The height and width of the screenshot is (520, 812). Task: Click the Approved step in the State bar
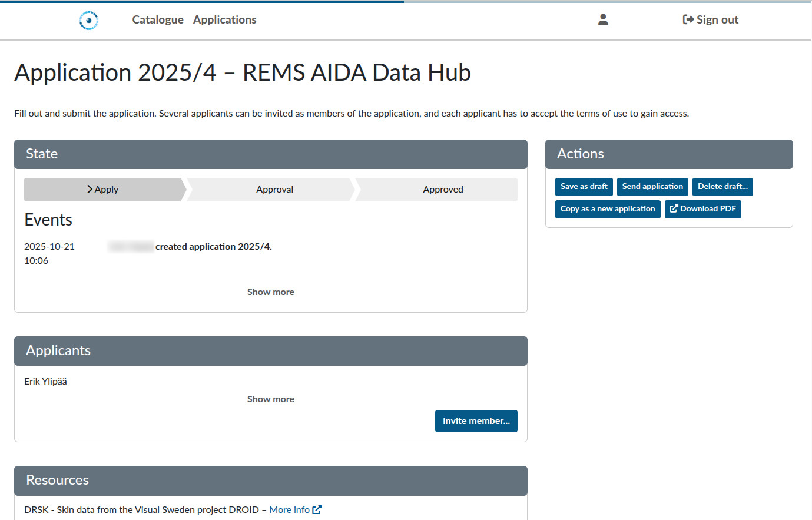(x=443, y=190)
